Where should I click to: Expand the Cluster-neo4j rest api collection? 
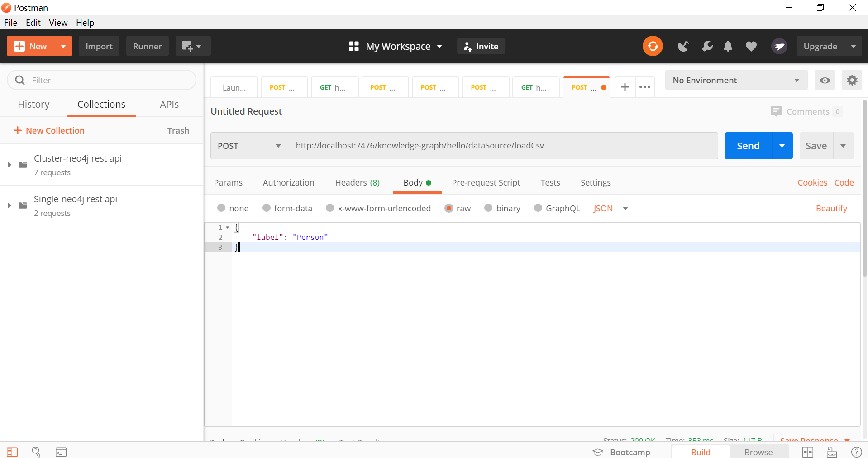click(x=10, y=165)
